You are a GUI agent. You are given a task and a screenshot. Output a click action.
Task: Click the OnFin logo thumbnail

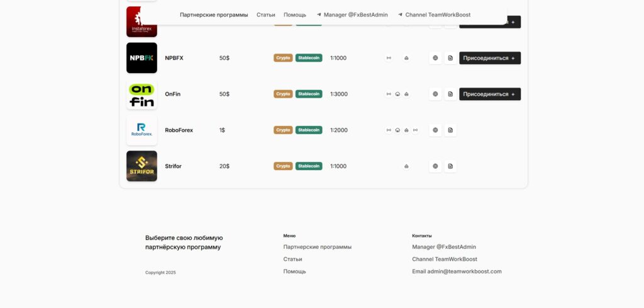coord(142,94)
